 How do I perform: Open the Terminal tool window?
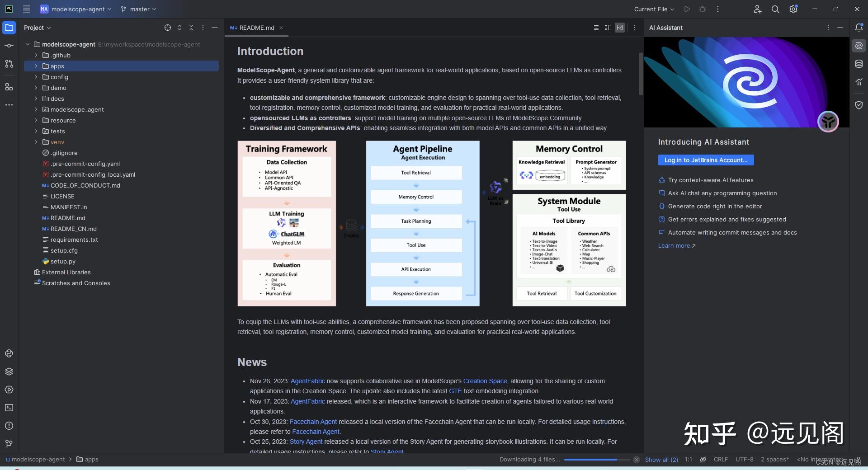pyautogui.click(x=9, y=408)
